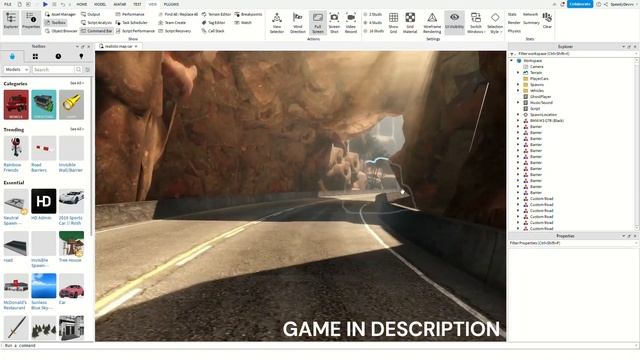
Task: Open the Breakpoints window
Action: point(248,14)
